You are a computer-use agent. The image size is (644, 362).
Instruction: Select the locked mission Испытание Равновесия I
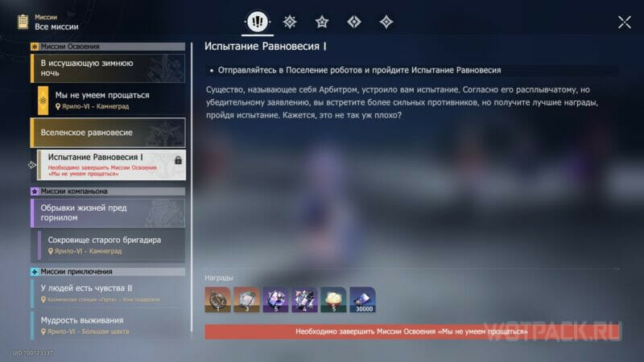pos(111,165)
